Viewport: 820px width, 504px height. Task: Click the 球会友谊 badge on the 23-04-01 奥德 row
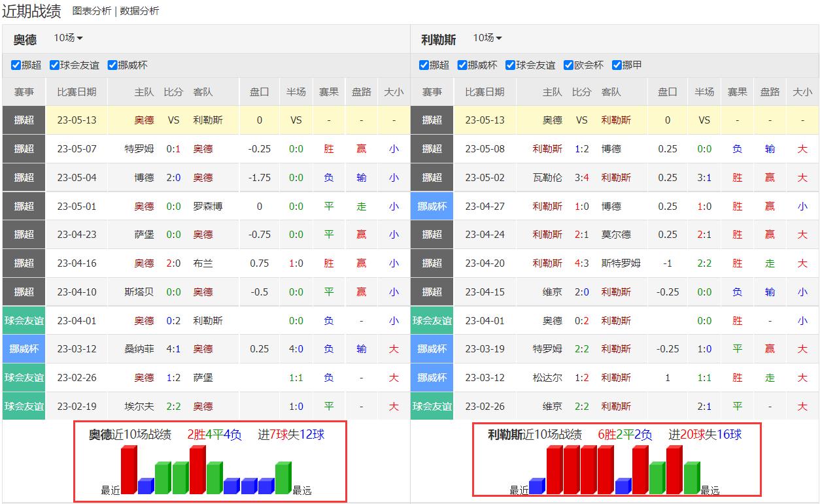click(x=24, y=320)
